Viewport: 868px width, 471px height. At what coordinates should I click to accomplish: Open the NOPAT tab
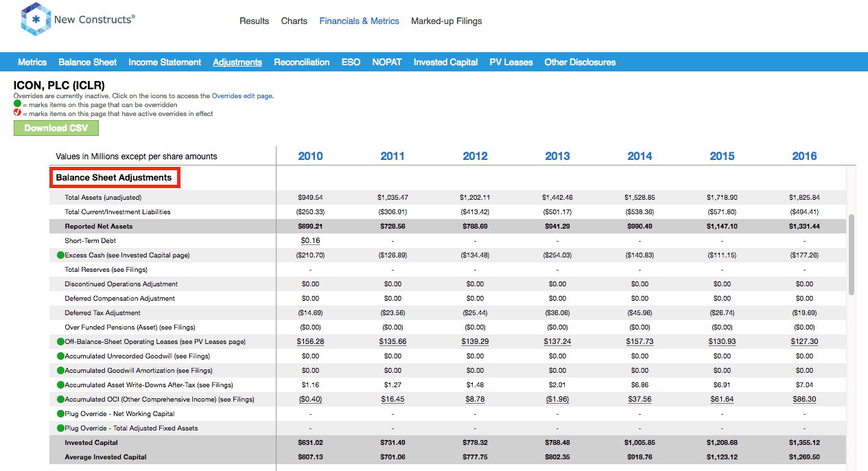click(387, 62)
